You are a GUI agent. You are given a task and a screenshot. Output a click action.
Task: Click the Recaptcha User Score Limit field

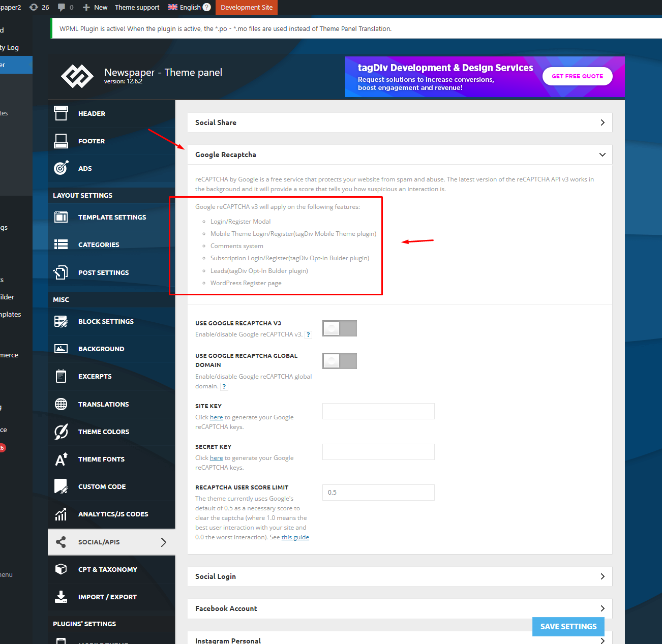coord(378,493)
